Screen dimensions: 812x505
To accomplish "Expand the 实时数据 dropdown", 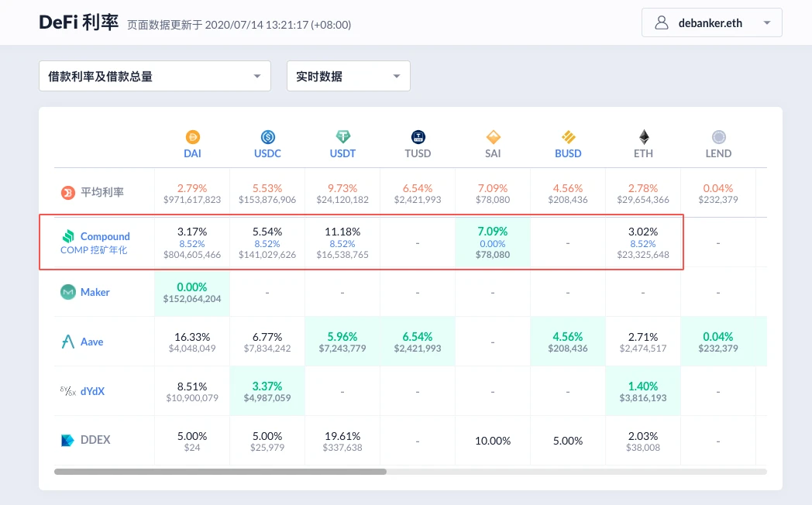I will (348, 76).
